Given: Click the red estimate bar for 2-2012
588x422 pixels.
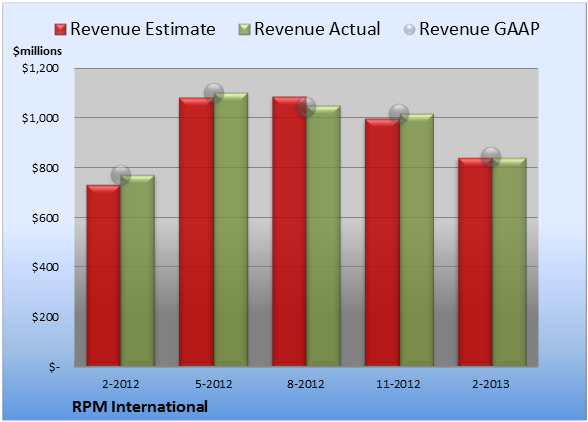Looking at the screenshot, I should (104, 275).
